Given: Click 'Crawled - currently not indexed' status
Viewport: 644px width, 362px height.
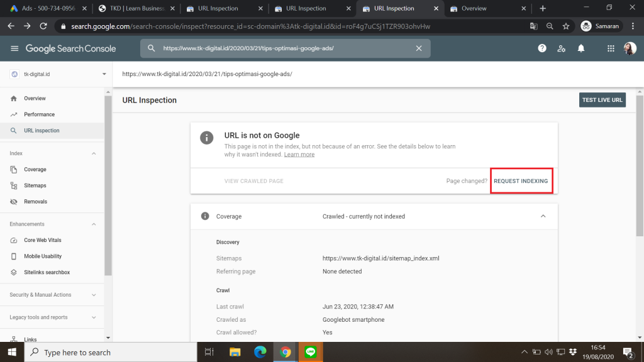Looking at the screenshot, I should pyautogui.click(x=364, y=216).
